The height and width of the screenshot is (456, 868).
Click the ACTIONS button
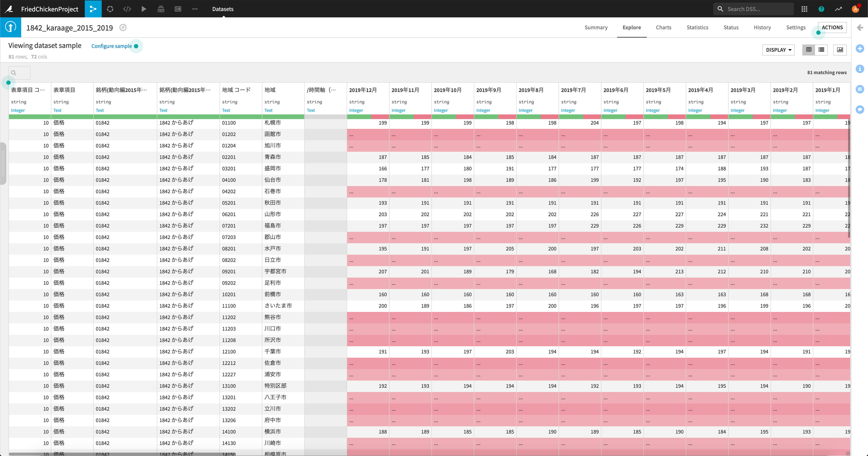pos(832,27)
